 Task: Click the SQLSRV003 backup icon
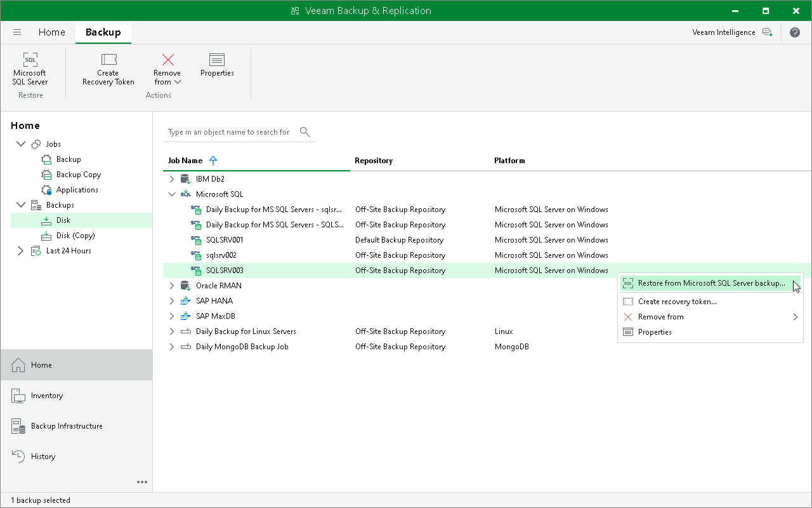point(196,271)
